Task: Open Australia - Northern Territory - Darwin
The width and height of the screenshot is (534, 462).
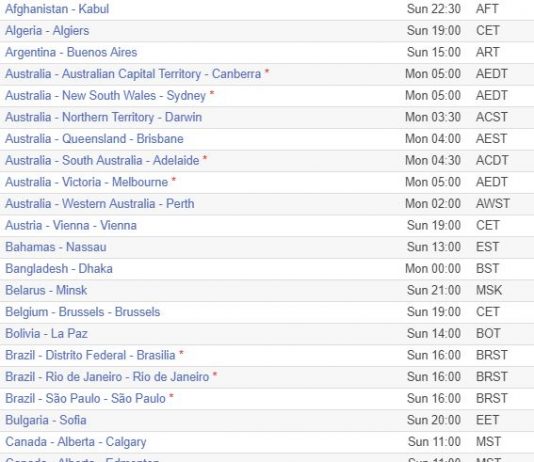Action: click(x=104, y=117)
